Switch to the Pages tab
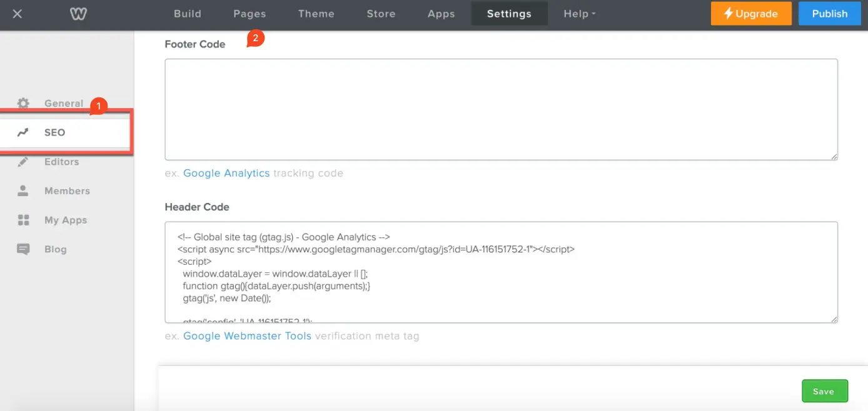This screenshot has height=411, width=868. tap(250, 14)
